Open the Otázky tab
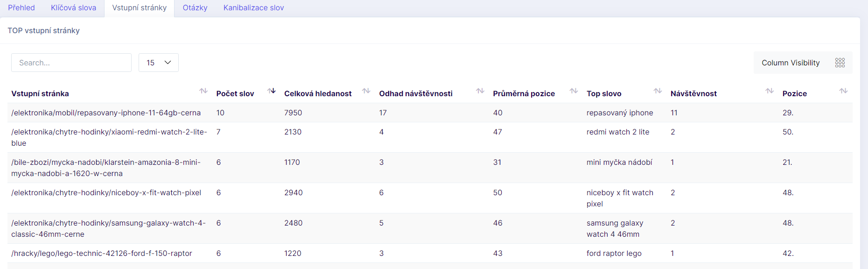Image resolution: width=868 pixels, height=269 pixels. (x=195, y=7)
